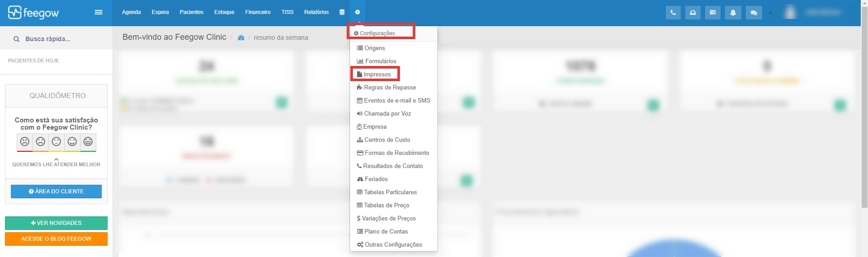Open the database stack icon menu
The width and height of the screenshot is (868, 257).
pyautogui.click(x=342, y=12)
